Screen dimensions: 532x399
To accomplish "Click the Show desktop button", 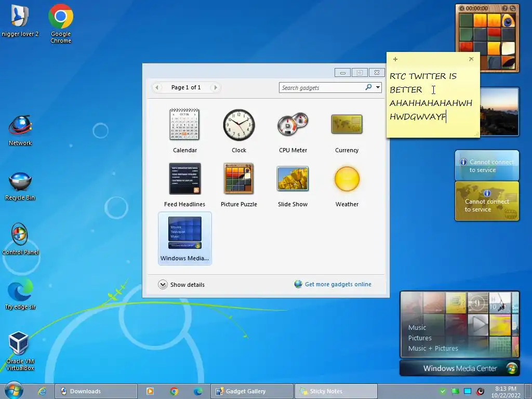I will pos(528,391).
